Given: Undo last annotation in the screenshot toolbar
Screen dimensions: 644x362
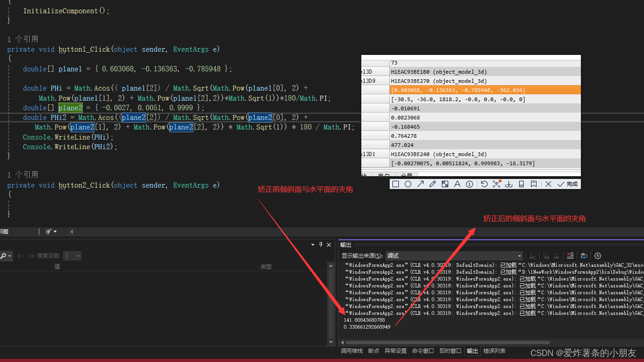Looking at the screenshot, I should (484, 184).
